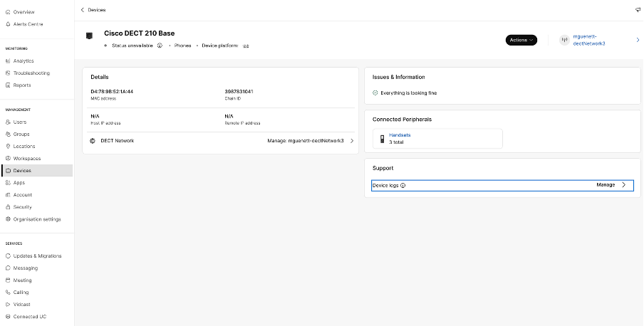Click the Everything is looking fine message
Image resolution: width=644 pixels, height=326 pixels.
click(x=409, y=93)
